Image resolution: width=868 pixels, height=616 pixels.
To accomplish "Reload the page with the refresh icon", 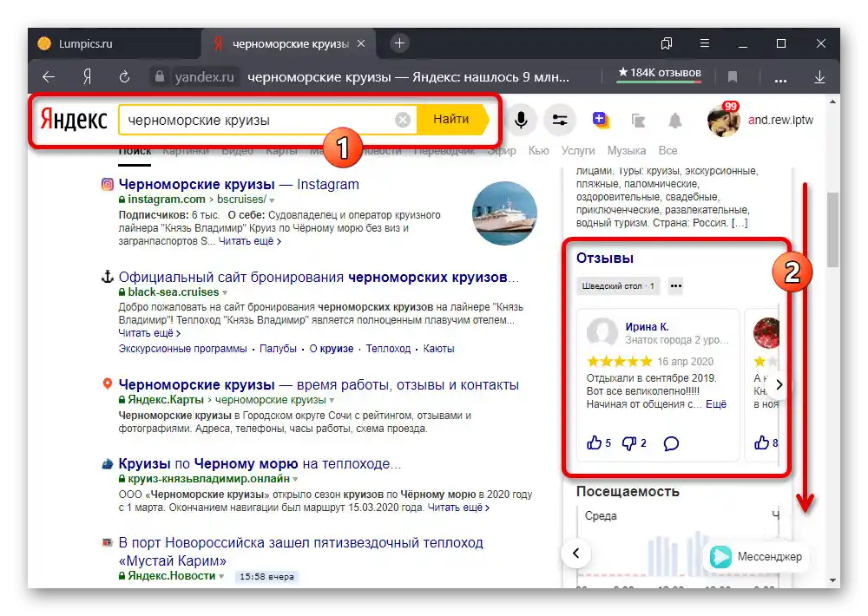I will click(x=124, y=77).
